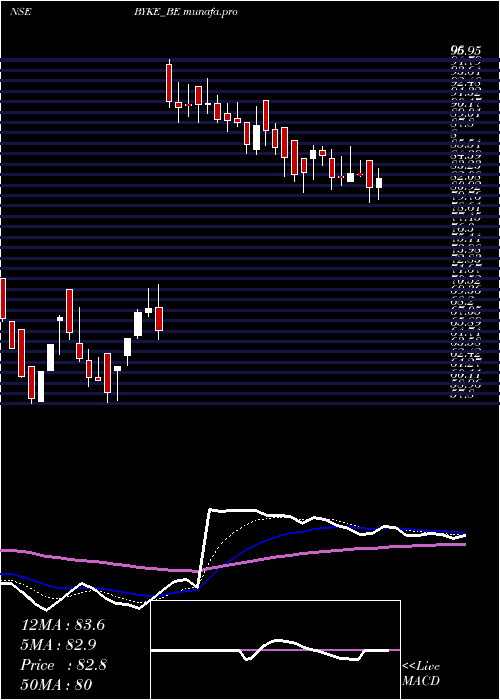Image resolution: width=500 pixels, height=700 pixels.
Task: Click the 12MA : 83.6 readout
Action: (63, 625)
